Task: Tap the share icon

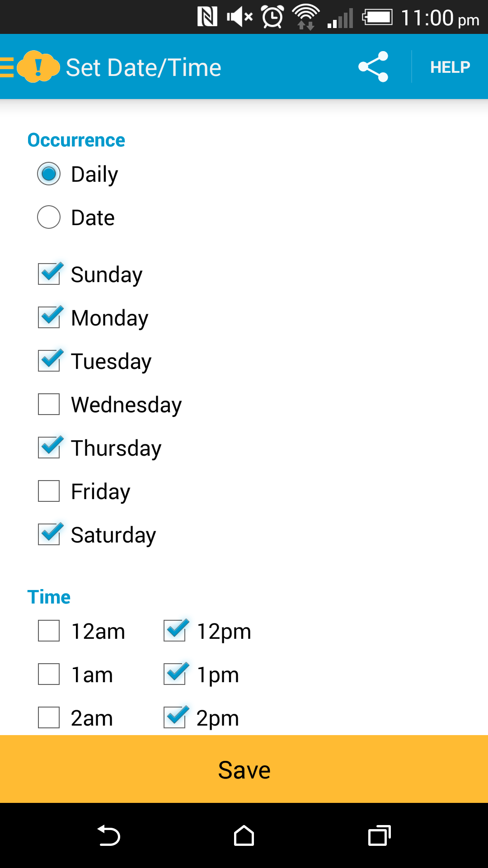Action: tap(373, 67)
